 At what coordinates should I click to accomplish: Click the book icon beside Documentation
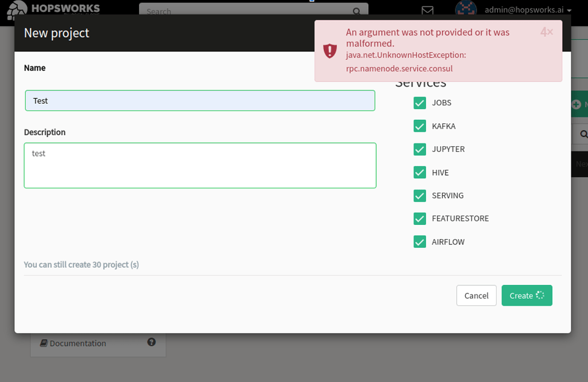pos(43,342)
